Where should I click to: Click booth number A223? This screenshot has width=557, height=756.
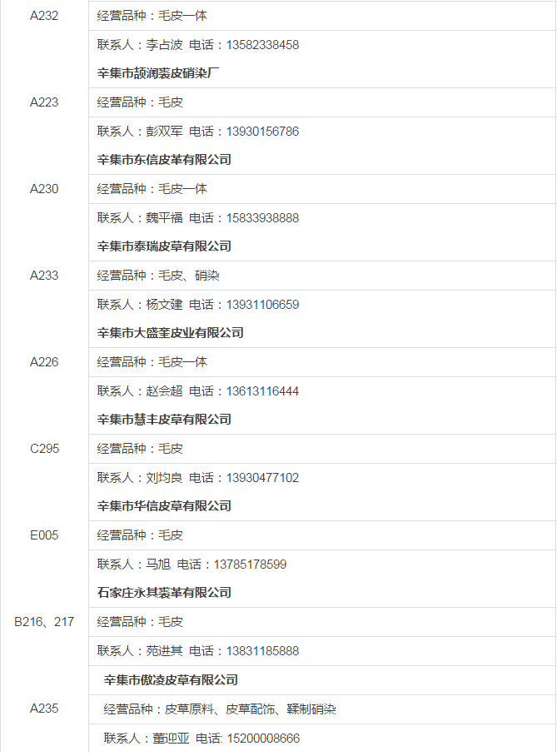pos(44,102)
